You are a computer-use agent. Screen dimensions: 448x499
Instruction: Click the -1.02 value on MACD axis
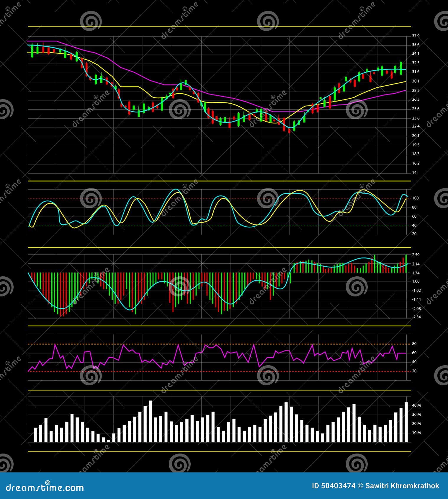[416, 291]
